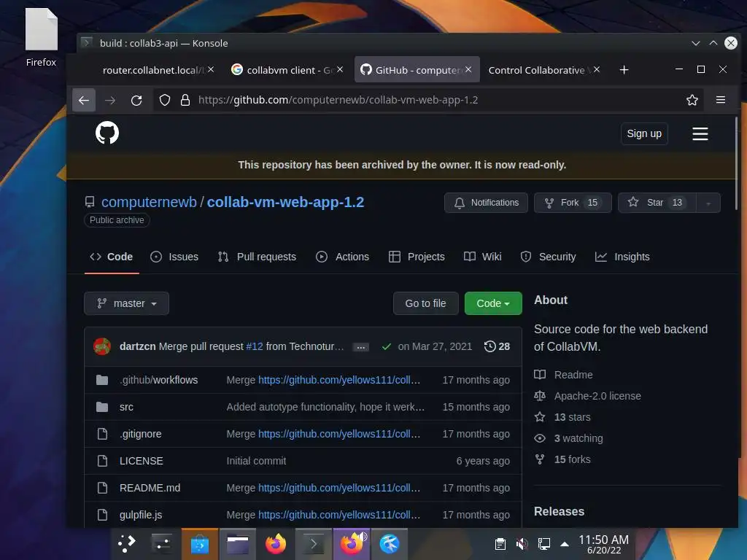Open dartzcn avatar profile

click(102, 346)
